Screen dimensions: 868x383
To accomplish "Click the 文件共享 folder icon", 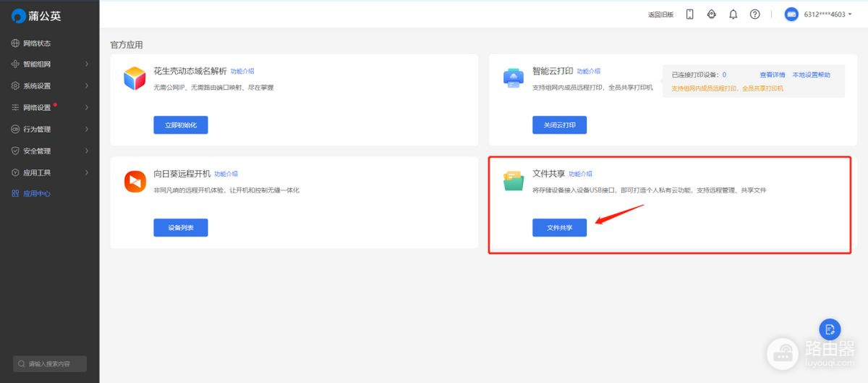I will click(514, 181).
